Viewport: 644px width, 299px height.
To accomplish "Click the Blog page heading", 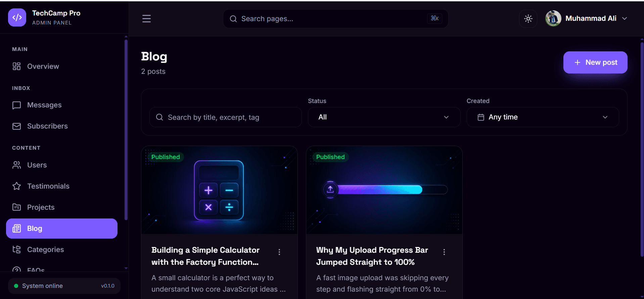I will point(154,56).
